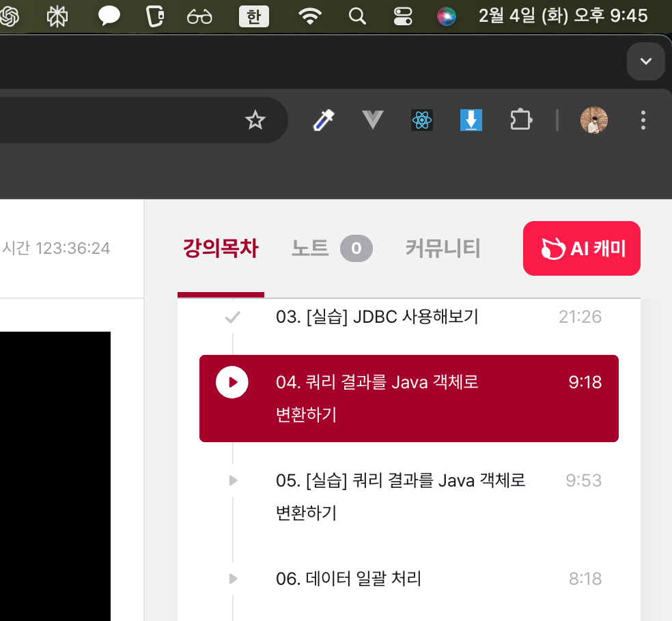
Task: Click the play triangle of lecture 05
Action: click(x=233, y=480)
